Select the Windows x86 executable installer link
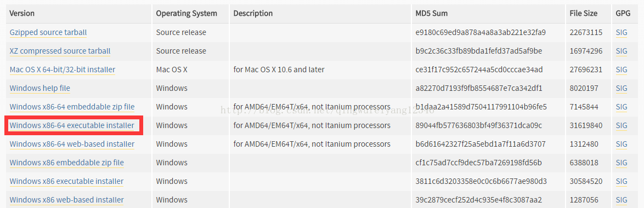 66,181
